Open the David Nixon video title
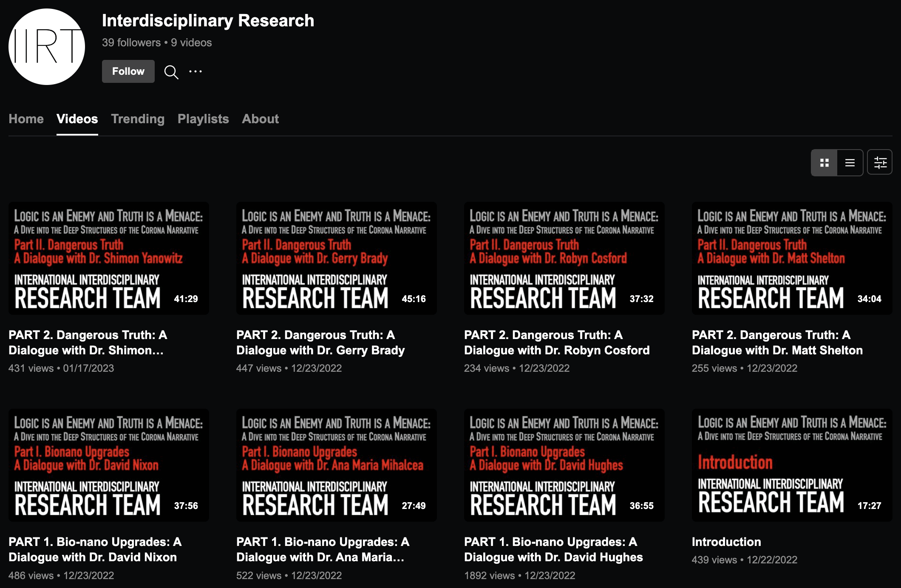This screenshot has width=901, height=588. coord(95,549)
